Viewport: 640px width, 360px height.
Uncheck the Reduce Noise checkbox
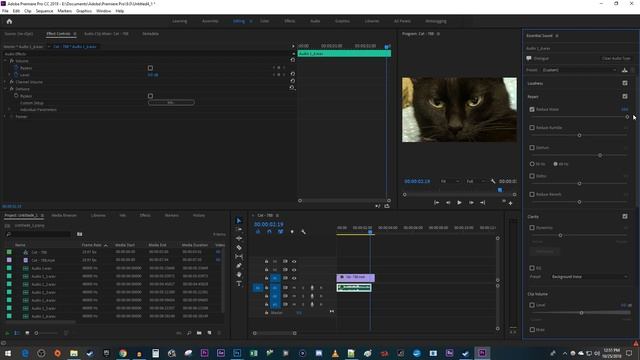(532, 109)
